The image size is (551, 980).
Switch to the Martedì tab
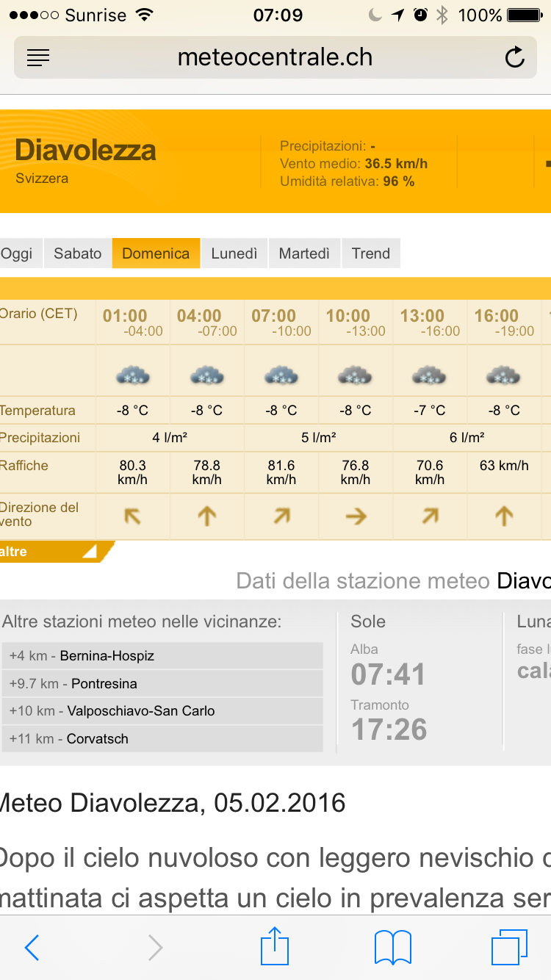point(304,253)
